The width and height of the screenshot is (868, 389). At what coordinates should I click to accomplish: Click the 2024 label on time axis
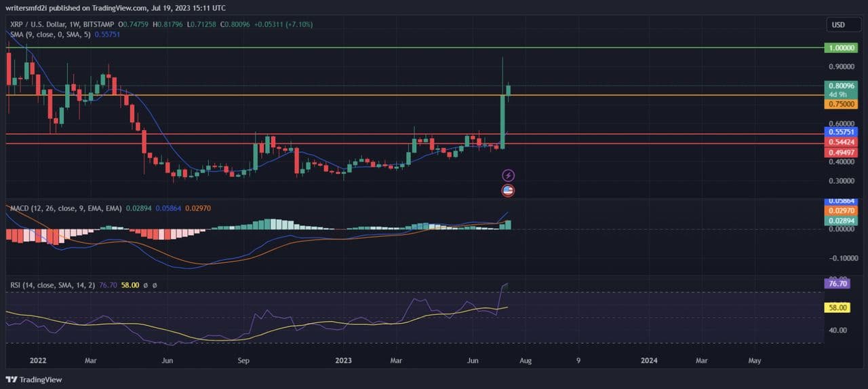649,360
